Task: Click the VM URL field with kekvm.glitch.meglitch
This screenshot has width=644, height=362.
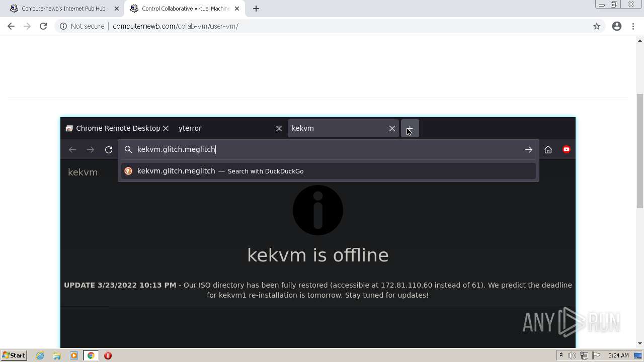Action: pos(327,149)
